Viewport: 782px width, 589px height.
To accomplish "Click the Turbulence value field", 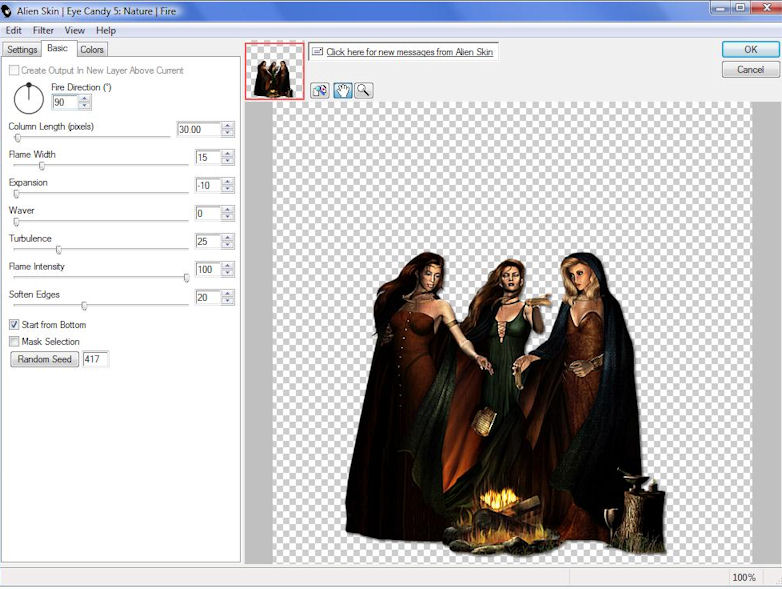I will (207, 241).
